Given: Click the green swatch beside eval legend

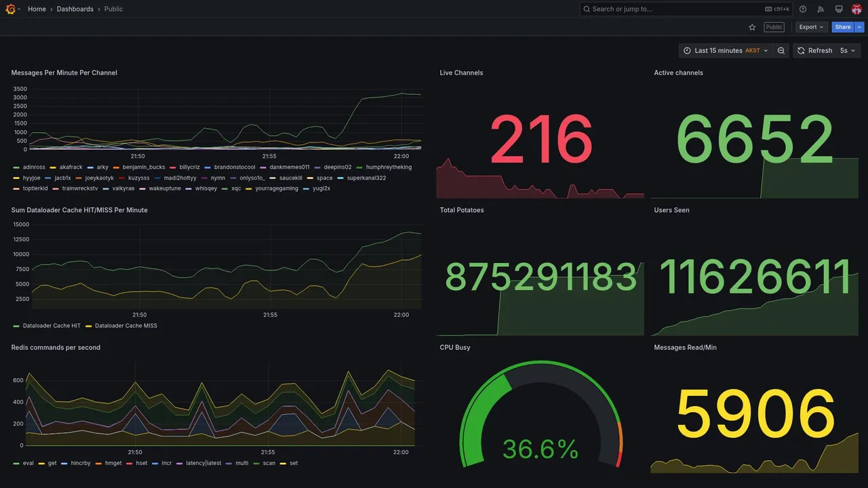Looking at the screenshot, I should tap(16, 463).
